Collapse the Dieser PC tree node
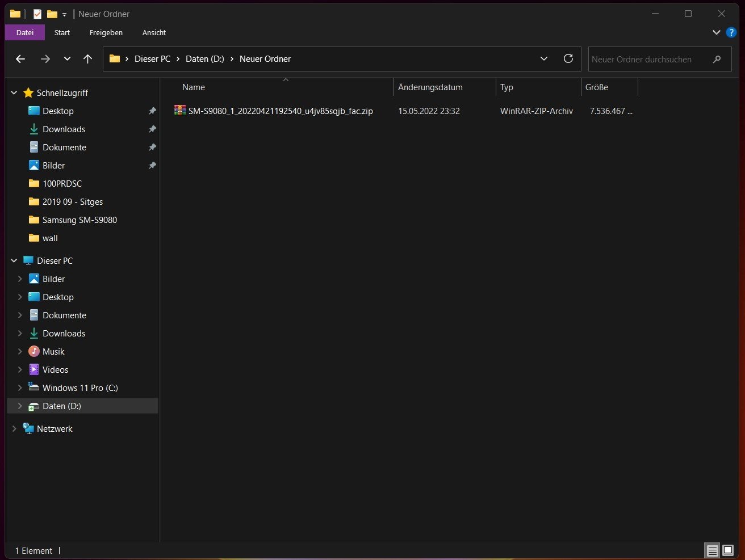Screen dimensions: 745x560 coord(14,260)
